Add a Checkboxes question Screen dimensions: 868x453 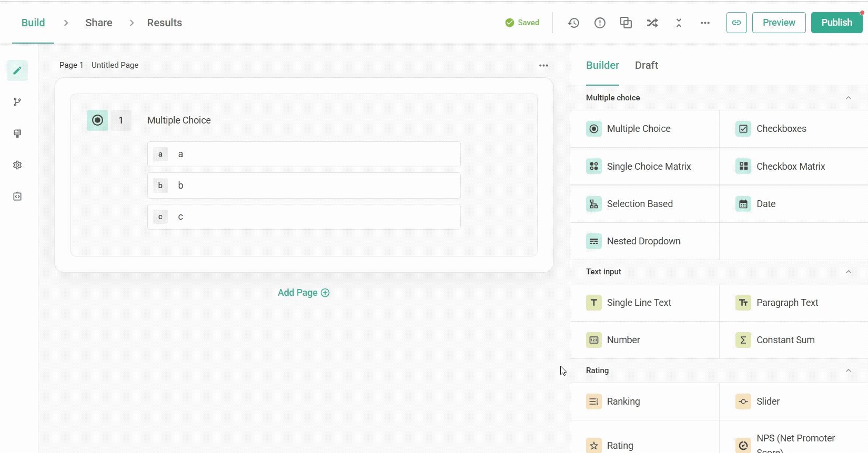click(x=793, y=129)
